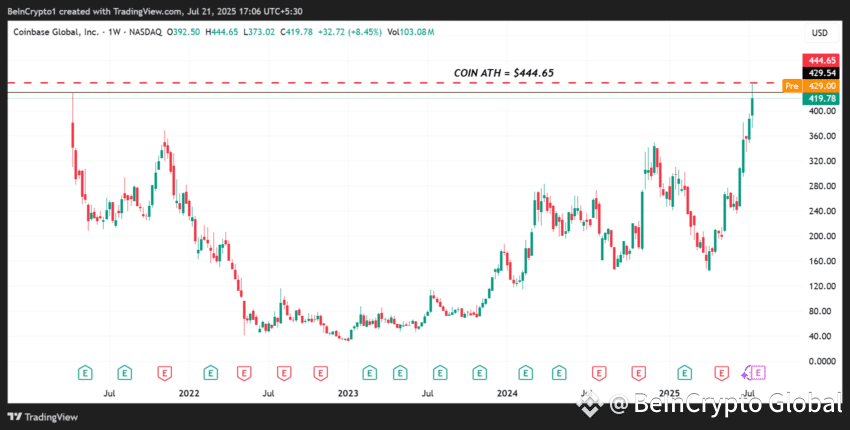Click the black 429.54 price label

click(820, 73)
